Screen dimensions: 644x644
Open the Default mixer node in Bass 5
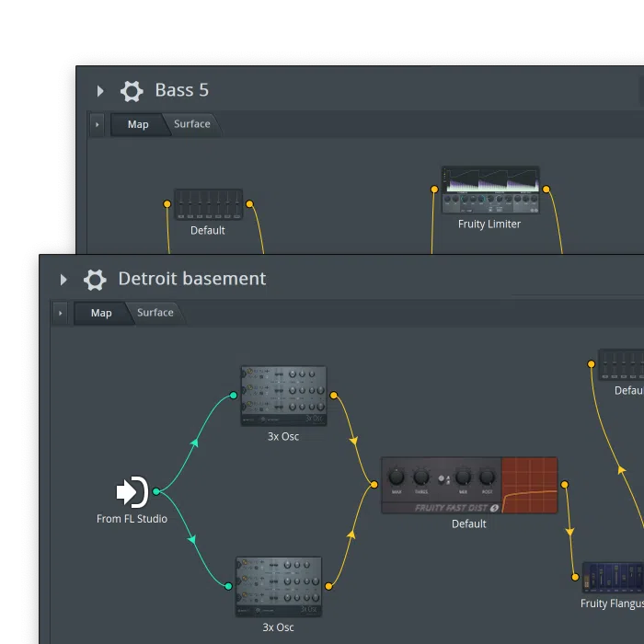[x=208, y=204]
